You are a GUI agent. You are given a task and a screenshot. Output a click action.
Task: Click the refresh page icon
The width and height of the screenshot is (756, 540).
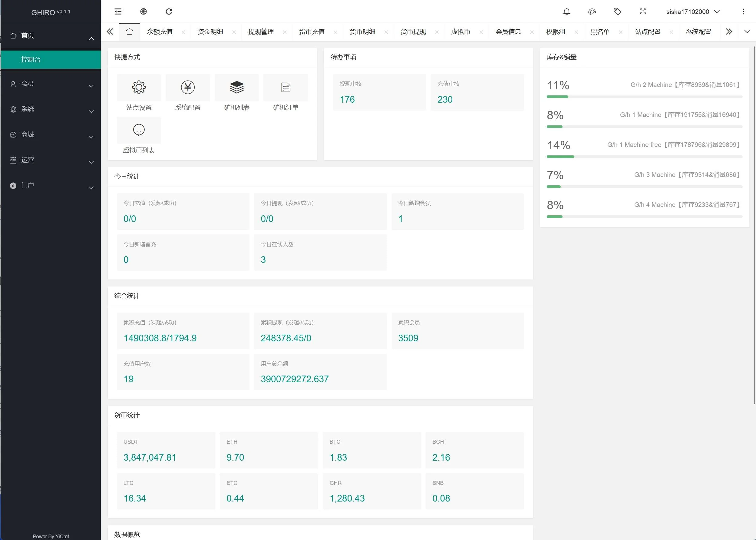click(169, 12)
